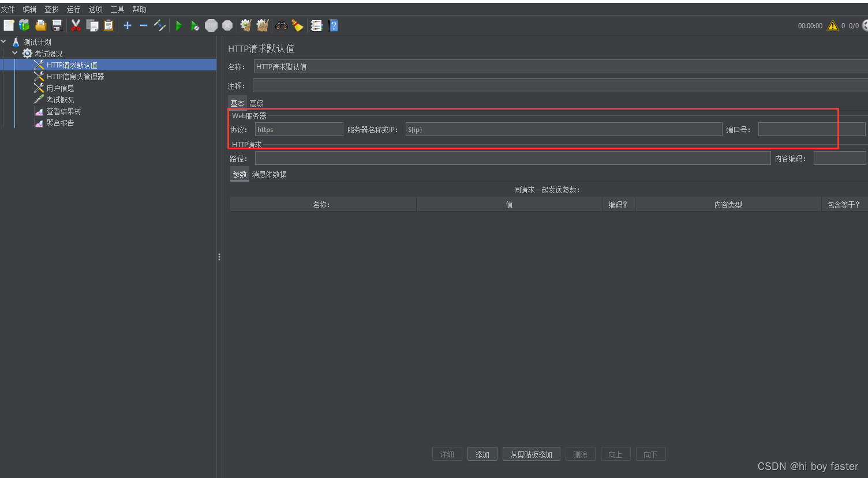Start test with no pauses icon

tap(195, 25)
